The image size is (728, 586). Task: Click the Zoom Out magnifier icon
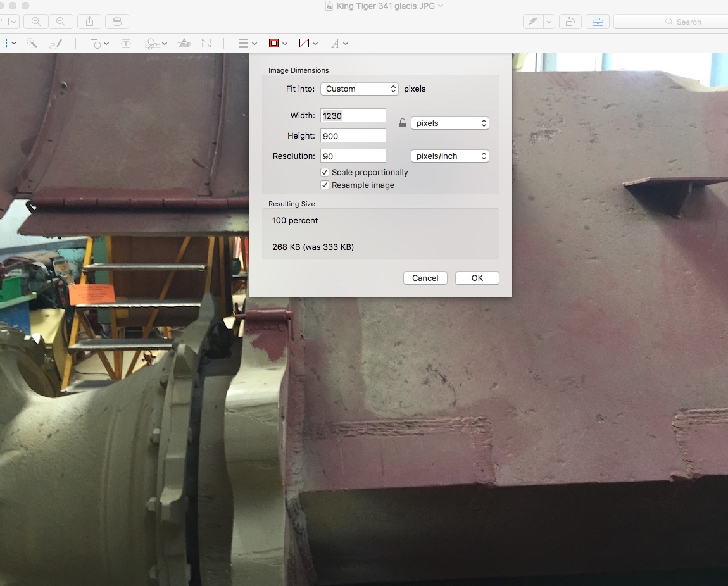point(36,22)
